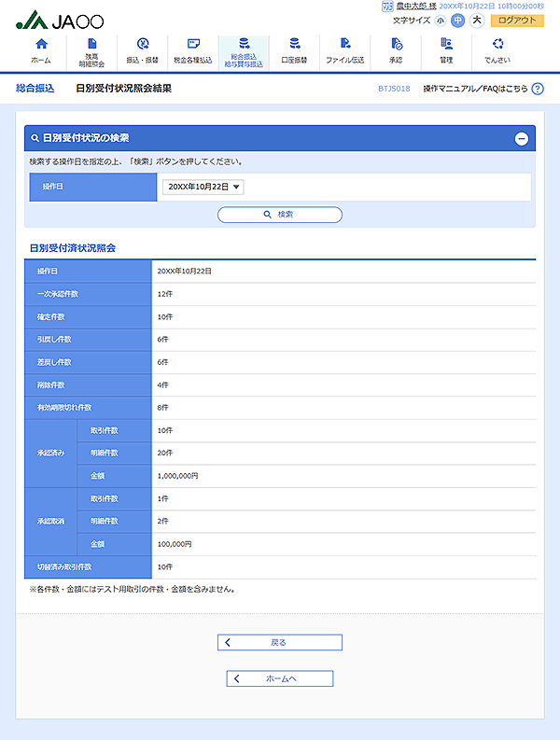Click the 引戻し件数 row label
The height and width of the screenshot is (740, 560).
[x=54, y=340]
